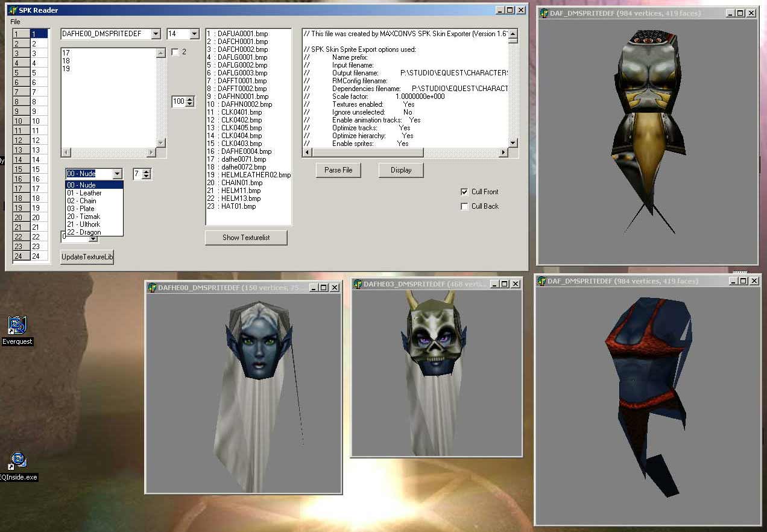Click the highlighted grid cell with value 1
767x532 pixels.
pos(39,34)
